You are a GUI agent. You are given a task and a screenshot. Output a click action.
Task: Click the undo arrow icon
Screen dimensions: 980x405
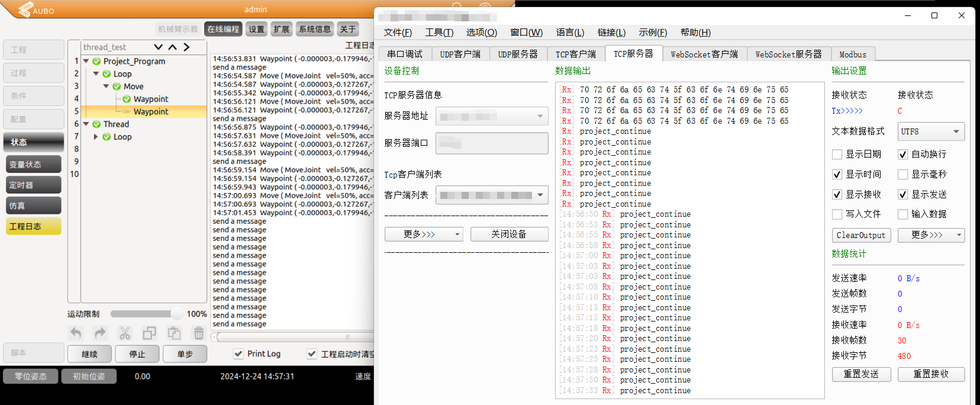(76, 333)
